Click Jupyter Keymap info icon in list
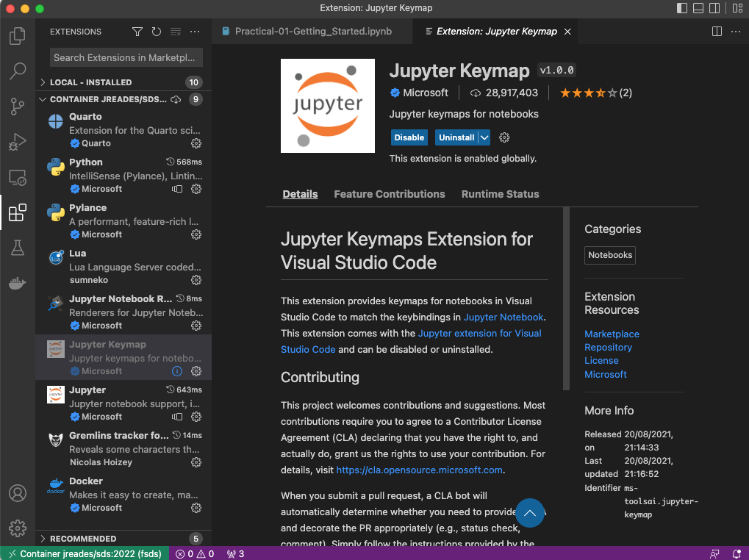The image size is (749, 560). (x=176, y=371)
